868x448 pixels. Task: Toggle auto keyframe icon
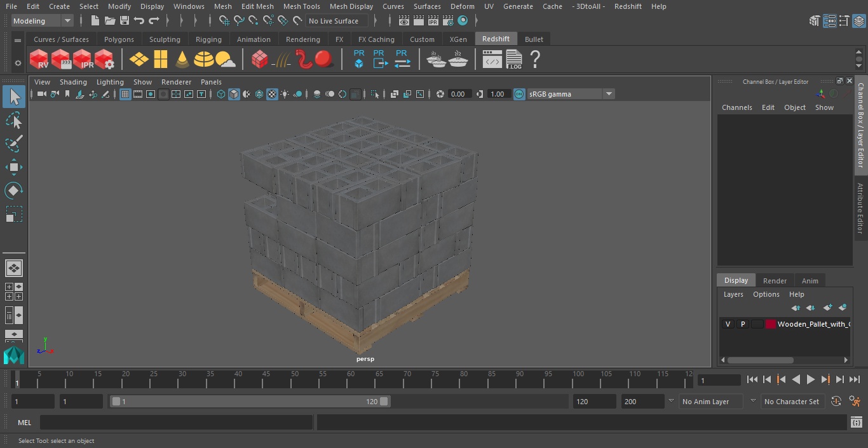pos(836,402)
